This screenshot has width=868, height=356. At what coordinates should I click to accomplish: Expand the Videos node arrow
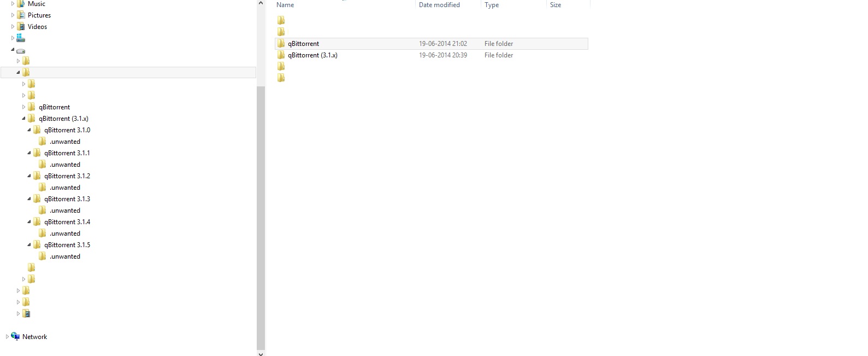[x=13, y=27]
